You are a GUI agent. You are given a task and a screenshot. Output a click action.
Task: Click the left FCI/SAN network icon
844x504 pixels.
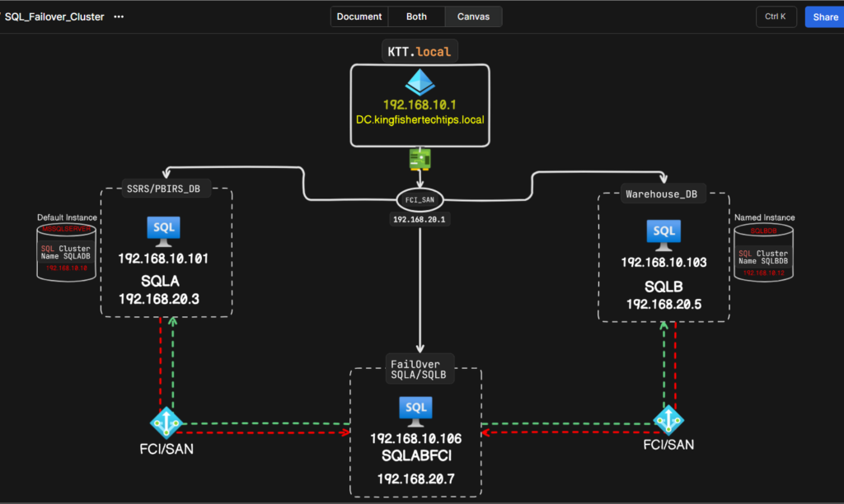coord(167,423)
